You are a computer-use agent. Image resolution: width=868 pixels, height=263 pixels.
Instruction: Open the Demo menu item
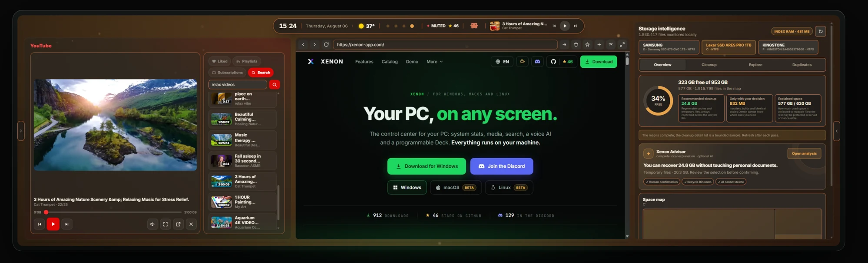coord(412,62)
